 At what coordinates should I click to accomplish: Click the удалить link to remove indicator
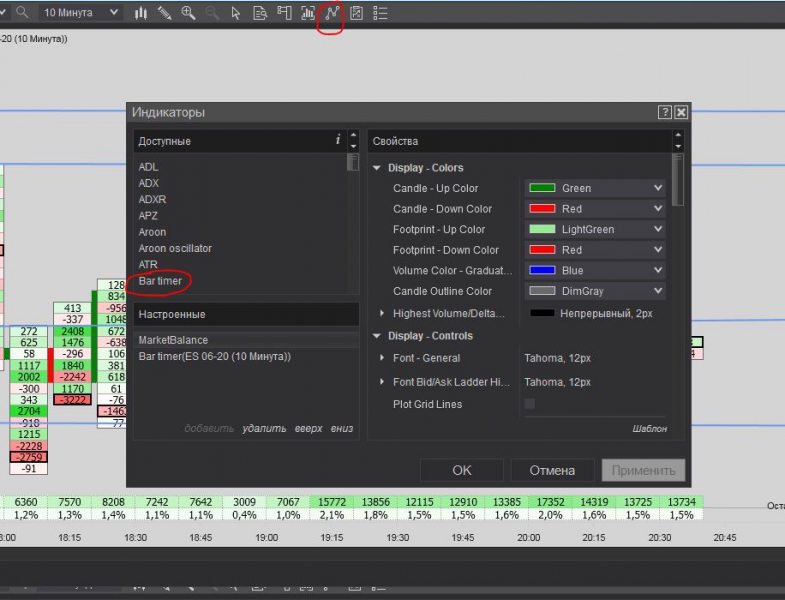[264, 428]
